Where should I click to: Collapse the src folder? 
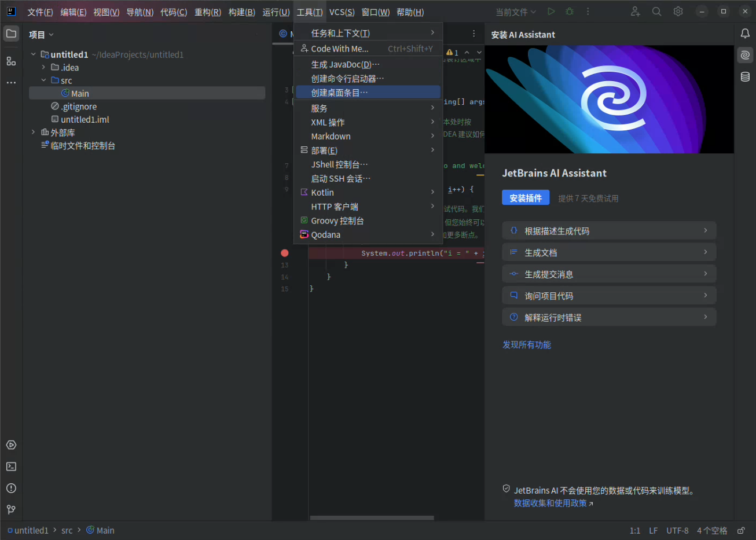[x=43, y=80]
